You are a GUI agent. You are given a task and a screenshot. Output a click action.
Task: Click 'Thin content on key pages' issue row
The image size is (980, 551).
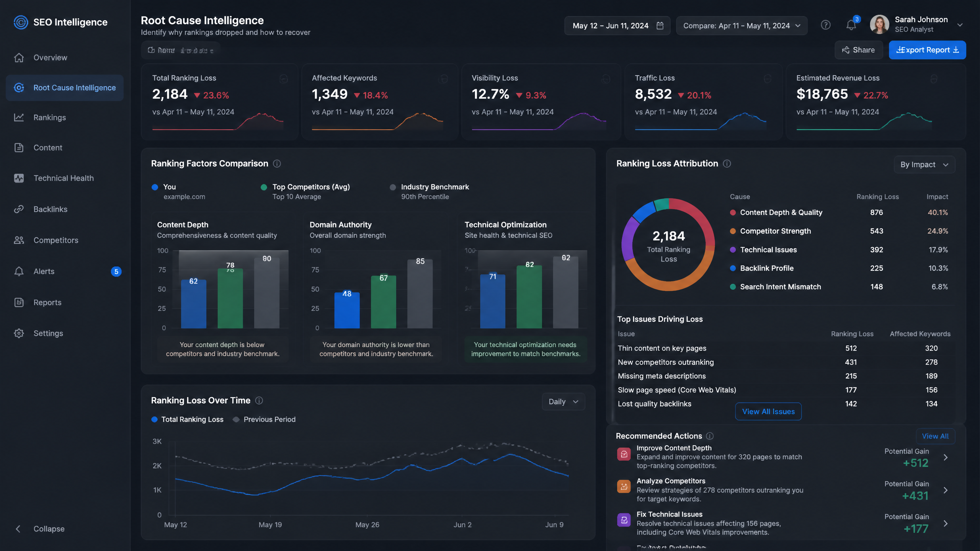pos(783,348)
